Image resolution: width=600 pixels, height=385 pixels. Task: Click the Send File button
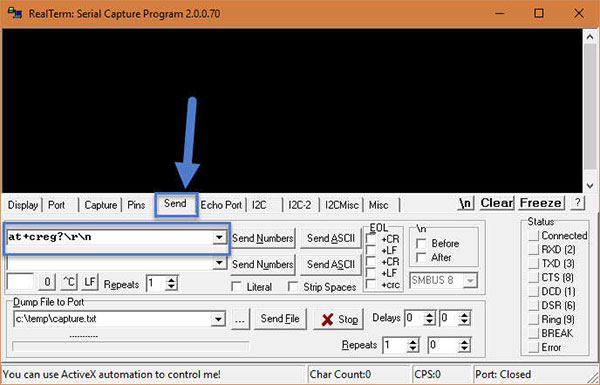(280, 319)
